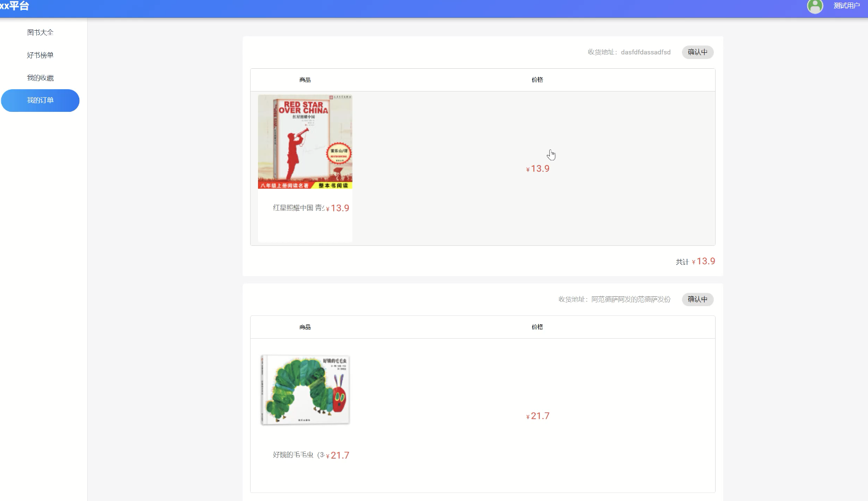This screenshot has height=501, width=868.
Task: Click 商品 header in second order table
Action: pos(305,327)
